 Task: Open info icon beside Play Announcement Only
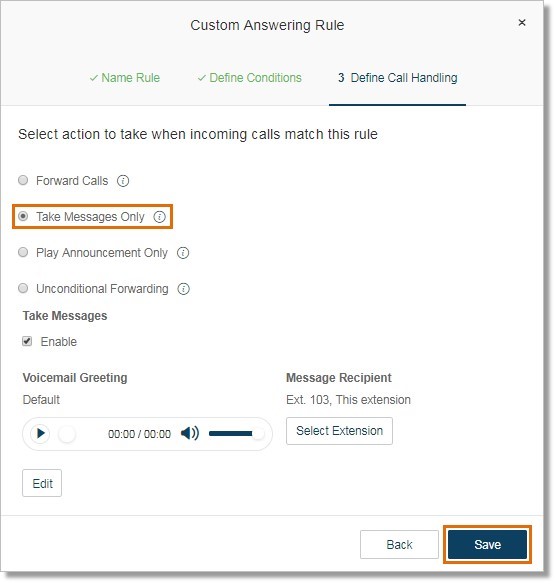(183, 253)
